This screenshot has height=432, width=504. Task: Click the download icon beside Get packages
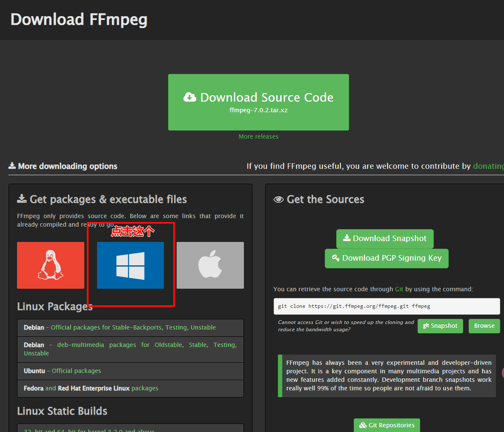[x=22, y=199]
